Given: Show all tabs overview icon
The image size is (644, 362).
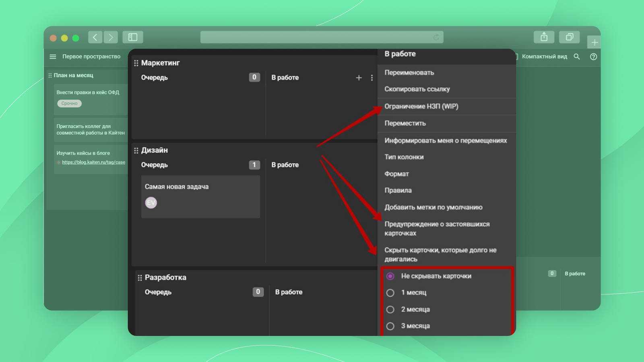Looking at the screenshot, I should click(x=570, y=37).
